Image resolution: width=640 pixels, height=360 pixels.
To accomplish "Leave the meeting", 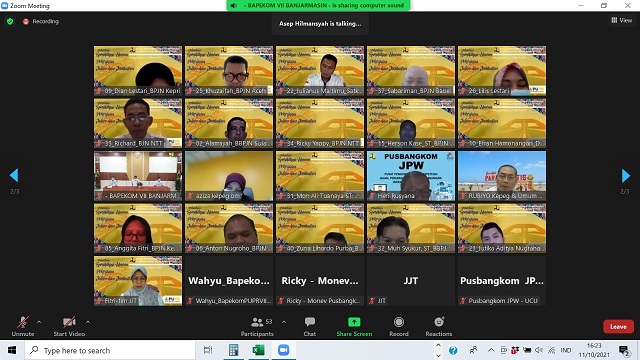I will 618,327.
